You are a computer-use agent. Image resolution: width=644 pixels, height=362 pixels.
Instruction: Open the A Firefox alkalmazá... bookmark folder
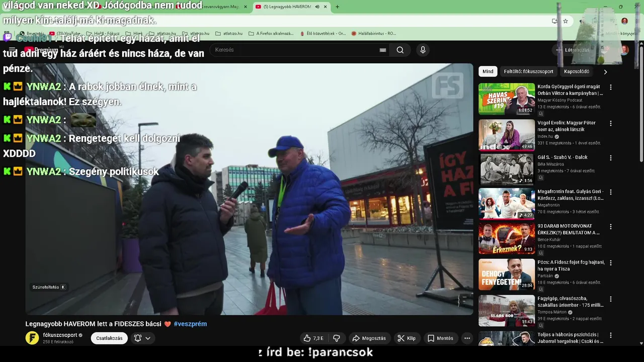pyautogui.click(x=271, y=34)
